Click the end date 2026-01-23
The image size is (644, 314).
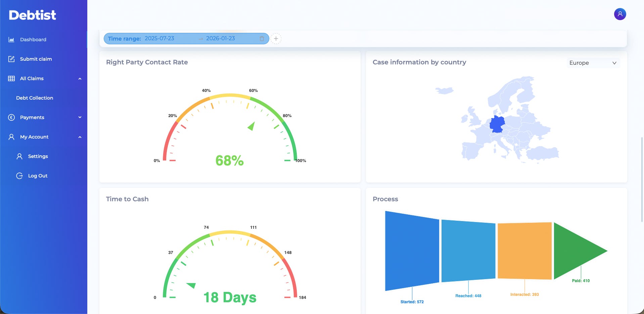click(220, 38)
